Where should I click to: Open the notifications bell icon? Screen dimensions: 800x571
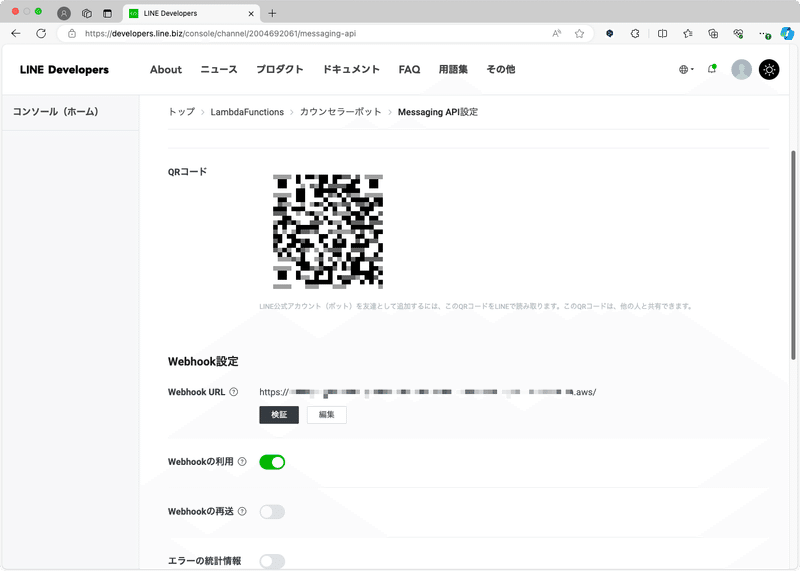pos(712,69)
